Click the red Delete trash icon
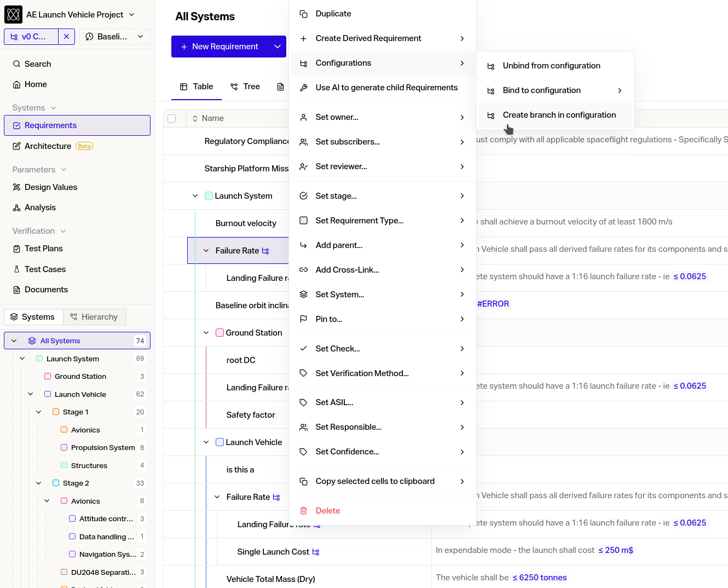 click(x=304, y=511)
